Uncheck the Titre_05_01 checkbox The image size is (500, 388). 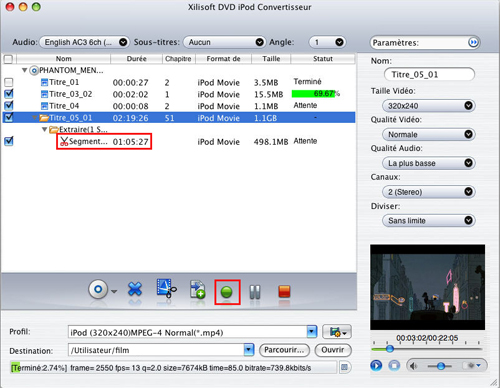(9, 117)
